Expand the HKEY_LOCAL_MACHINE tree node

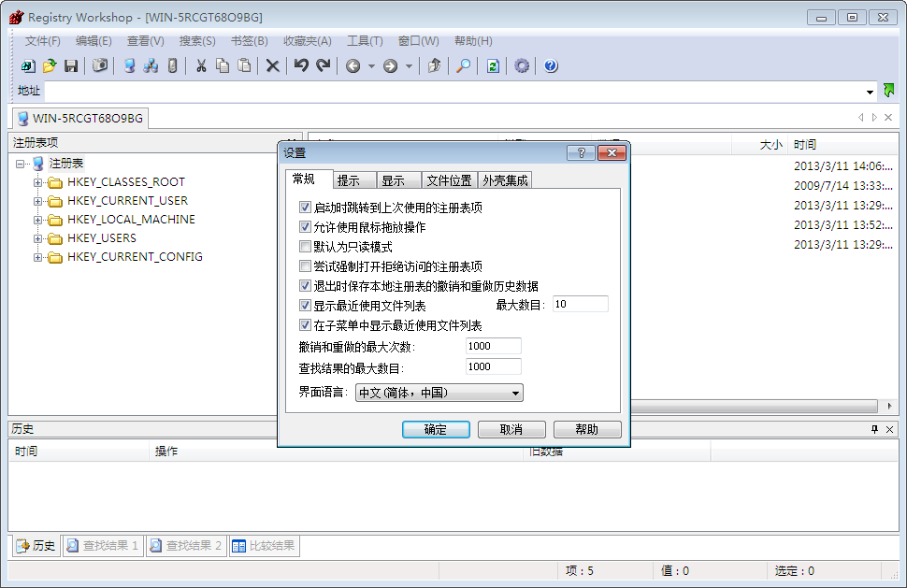(x=38, y=220)
